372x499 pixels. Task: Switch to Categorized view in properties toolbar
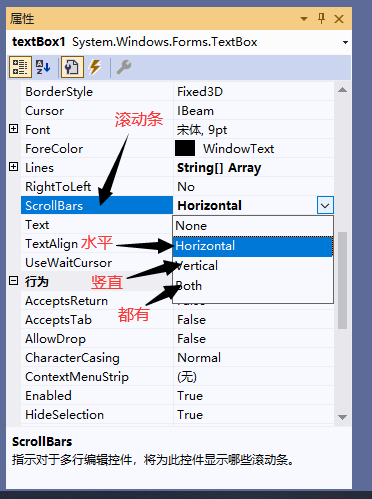[x=20, y=67]
